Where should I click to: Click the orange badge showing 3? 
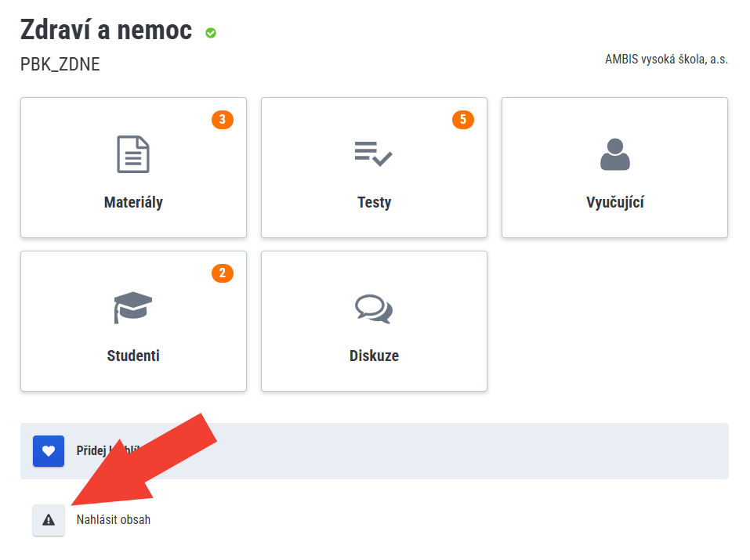click(223, 120)
